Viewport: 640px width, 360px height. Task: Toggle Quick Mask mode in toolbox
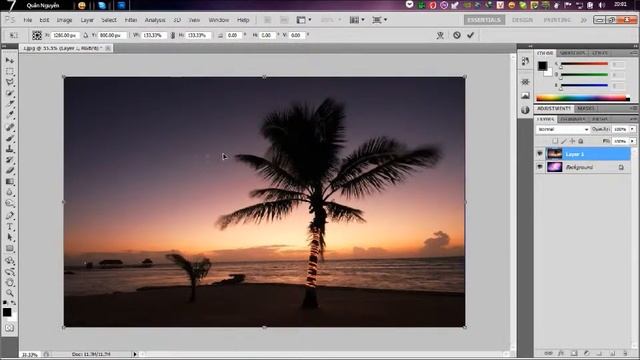10,328
